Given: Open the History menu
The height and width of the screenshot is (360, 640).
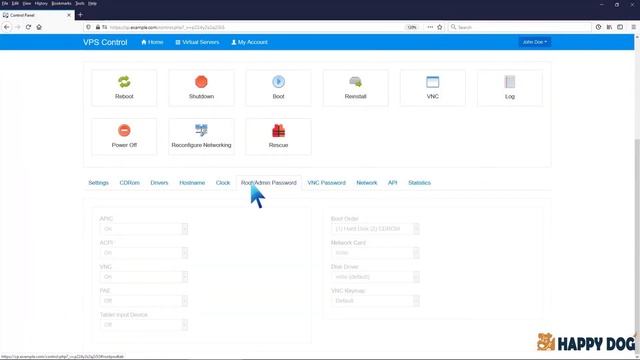Looking at the screenshot, I should click(41, 3).
